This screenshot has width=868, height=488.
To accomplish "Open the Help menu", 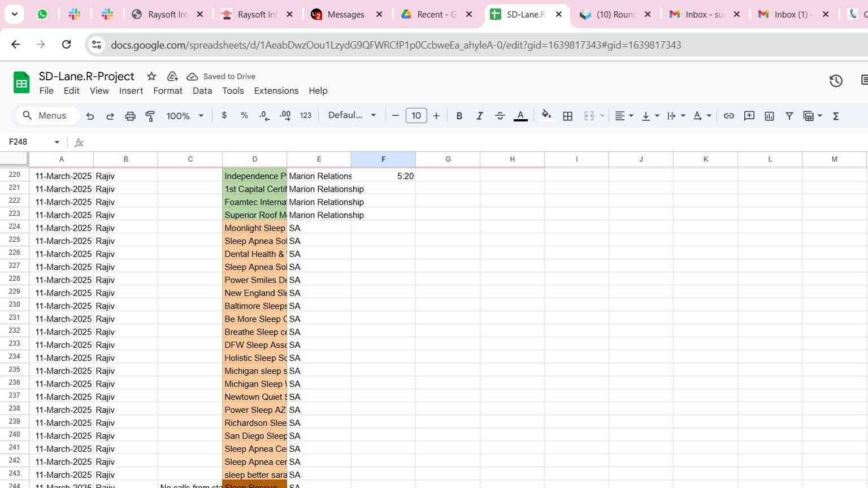I will [x=318, y=91].
